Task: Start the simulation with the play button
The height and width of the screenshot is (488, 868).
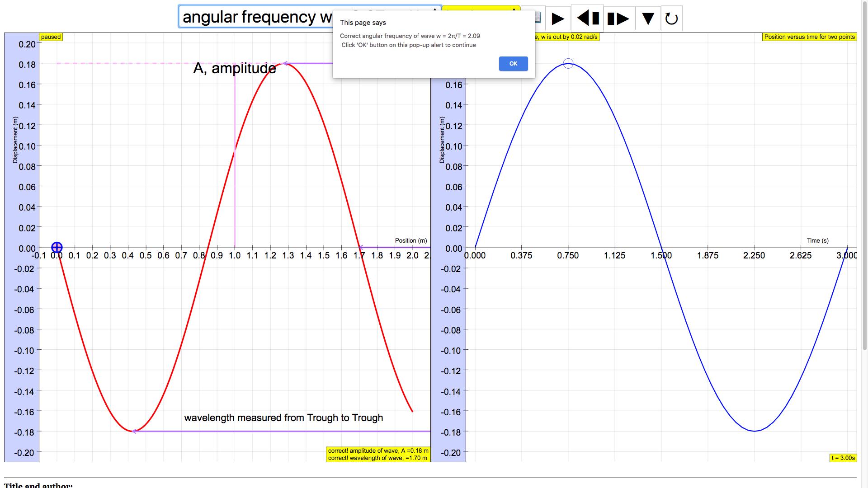Action: click(558, 19)
